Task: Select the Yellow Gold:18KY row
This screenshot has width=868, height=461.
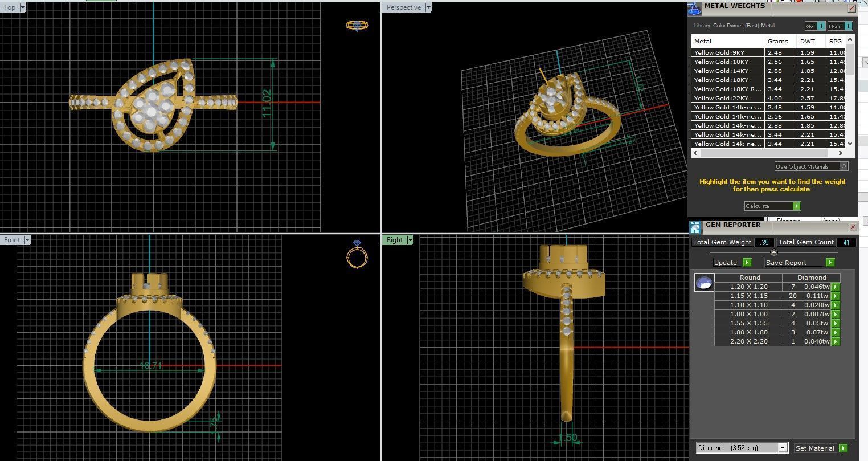Action: [768, 80]
